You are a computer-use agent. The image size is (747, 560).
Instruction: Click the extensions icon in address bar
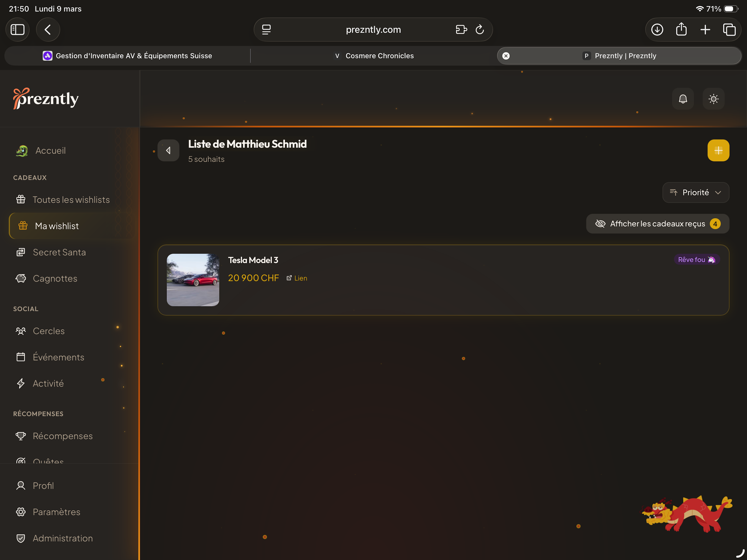461,30
